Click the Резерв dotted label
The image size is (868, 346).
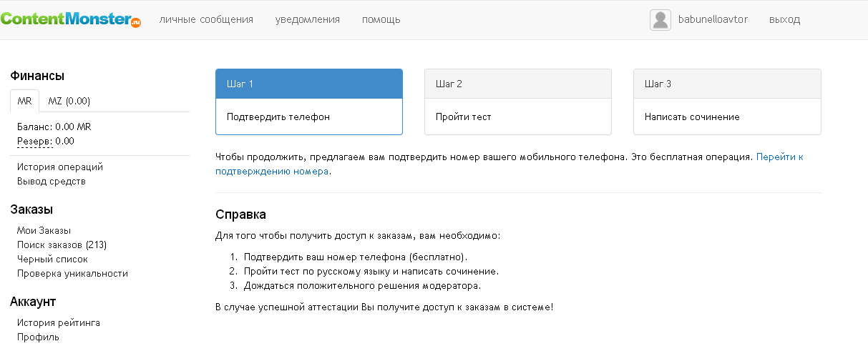tap(34, 141)
